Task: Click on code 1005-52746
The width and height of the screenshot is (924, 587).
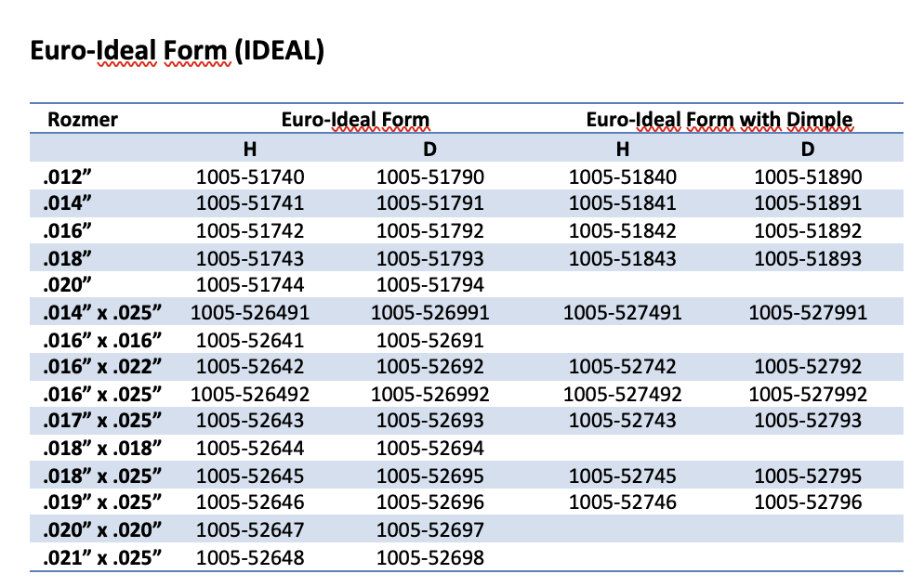Action: tap(622, 502)
